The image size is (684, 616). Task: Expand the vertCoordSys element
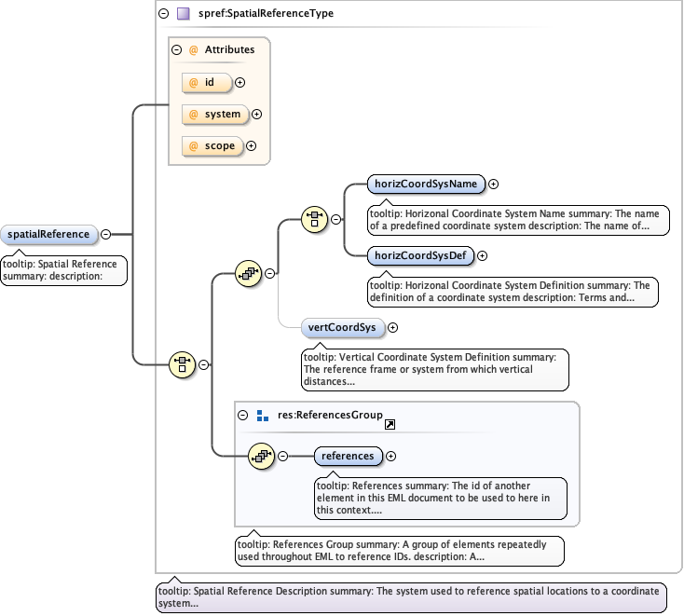392,327
